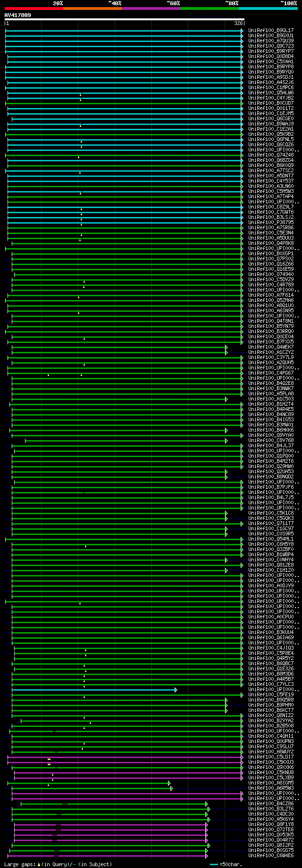
Task: Click the purple ~60% identity legend segment
Action: click(151, 8)
